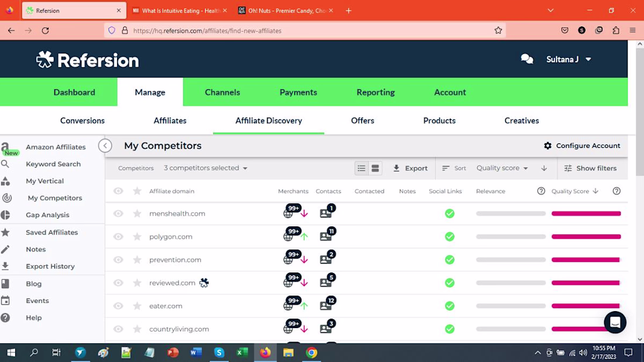Image resolution: width=644 pixels, height=362 pixels.
Task: Go to Conversions sub-tab
Action: point(83,120)
